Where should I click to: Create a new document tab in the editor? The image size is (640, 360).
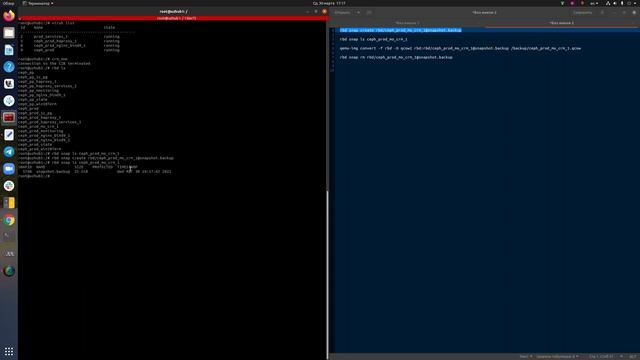coord(369,13)
